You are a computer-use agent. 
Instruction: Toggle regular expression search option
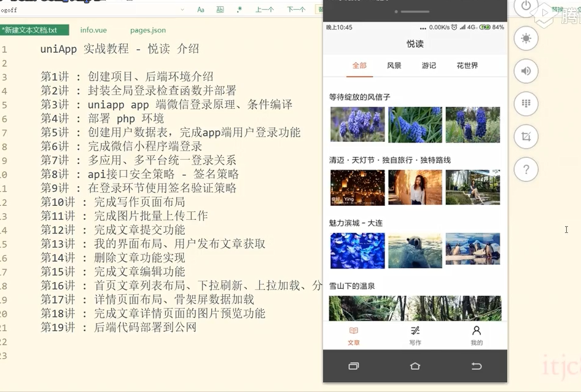coord(239,9)
